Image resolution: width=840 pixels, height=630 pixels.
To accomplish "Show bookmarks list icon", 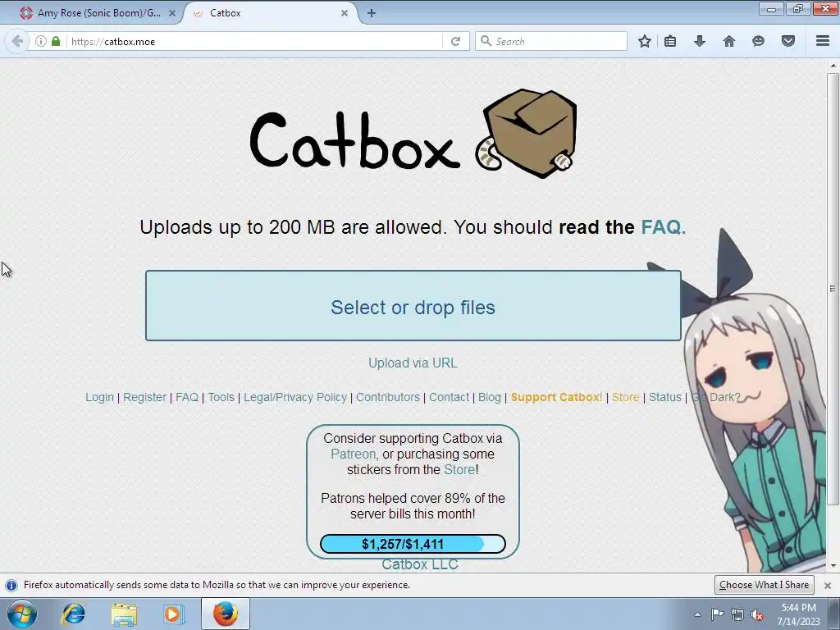I will tap(670, 41).
